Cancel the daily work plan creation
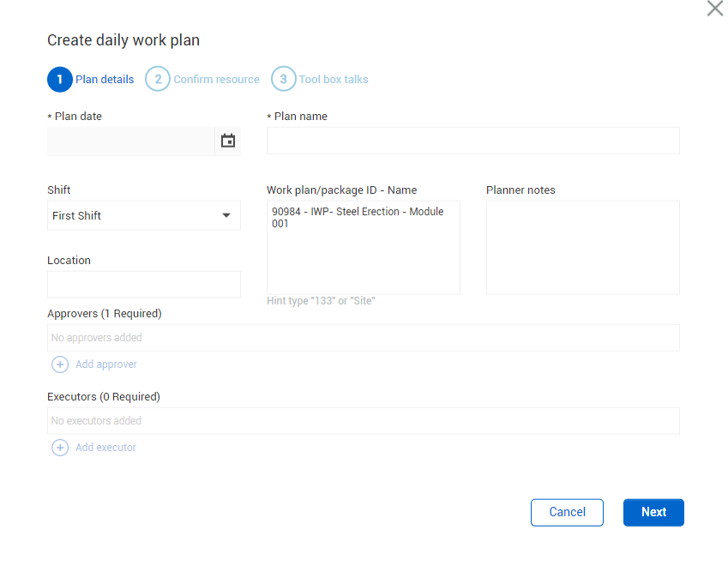Image resolution: width=728 pixels, height=578 pixels. pos(567,512)
